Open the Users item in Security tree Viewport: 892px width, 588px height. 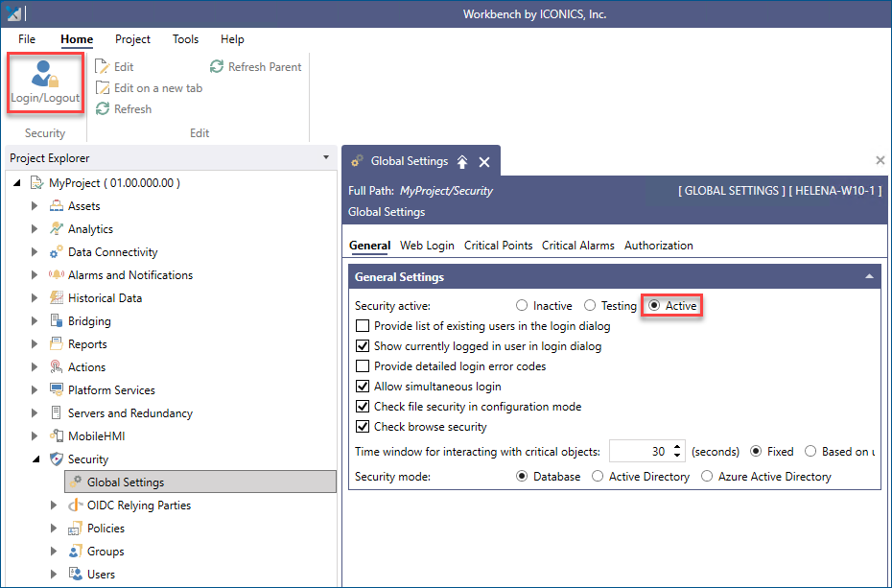point(101,575)
